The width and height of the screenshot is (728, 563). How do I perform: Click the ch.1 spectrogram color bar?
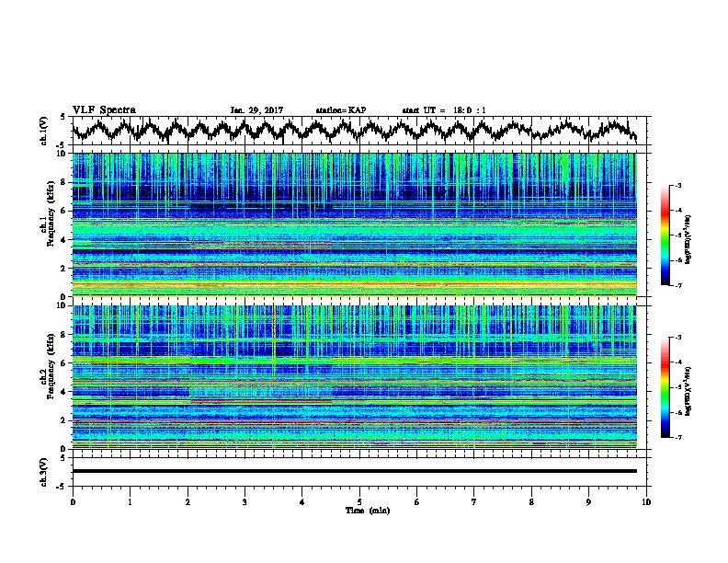665,236
